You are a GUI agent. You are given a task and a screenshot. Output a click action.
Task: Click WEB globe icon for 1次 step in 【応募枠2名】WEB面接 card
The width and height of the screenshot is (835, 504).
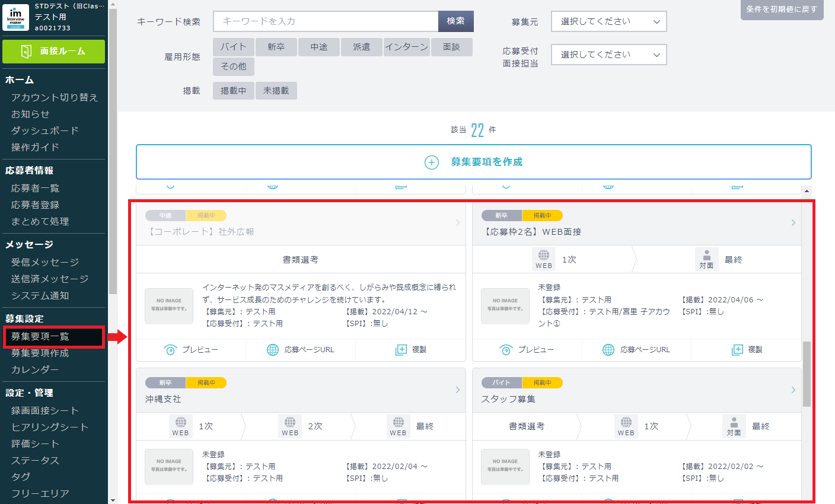pos(544,259)
